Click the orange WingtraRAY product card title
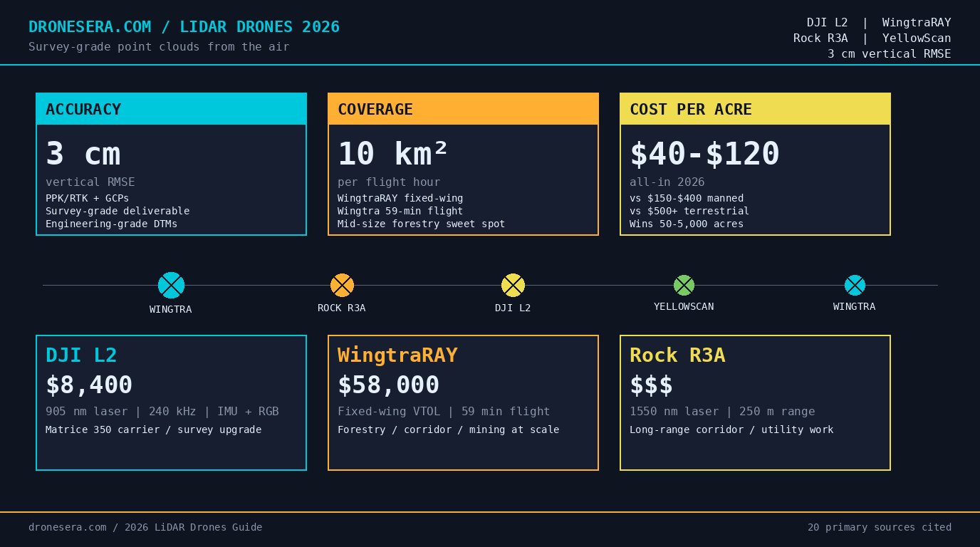The height and width of the screenshot is (547, 980). pos(397,355)
